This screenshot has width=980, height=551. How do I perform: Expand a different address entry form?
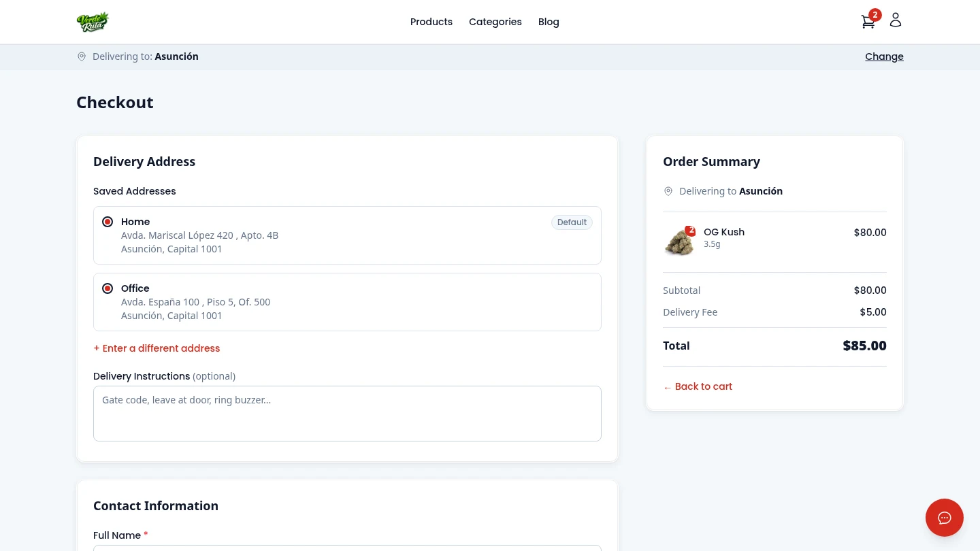[x=157, y=348]
